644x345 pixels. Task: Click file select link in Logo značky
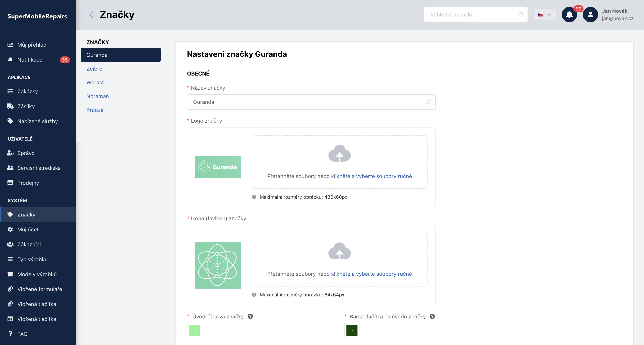click(x=371, y=176)
